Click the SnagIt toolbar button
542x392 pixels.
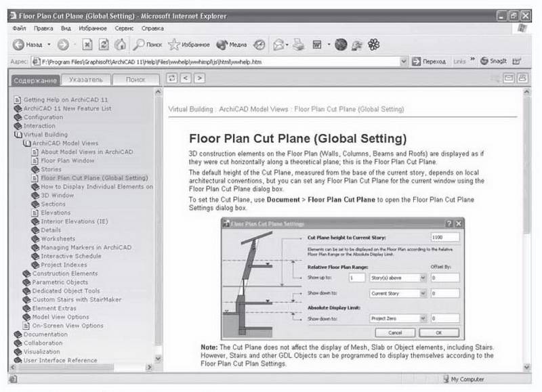point(494,61)
